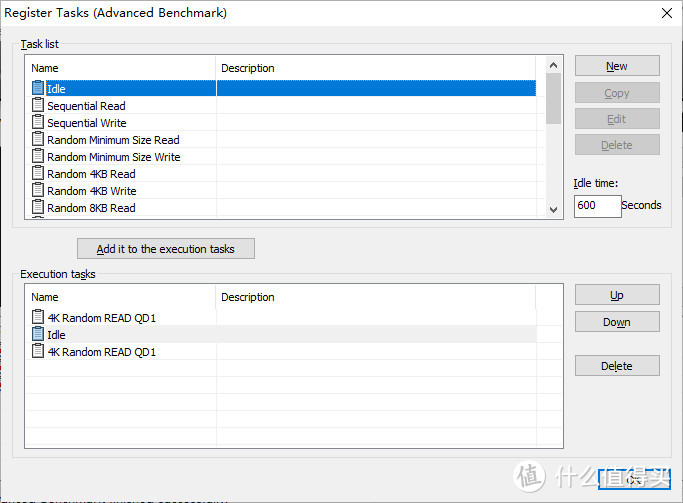This screenshot has height=503, width=683.
Task: Move selected task Down
Action: (616, 322)
